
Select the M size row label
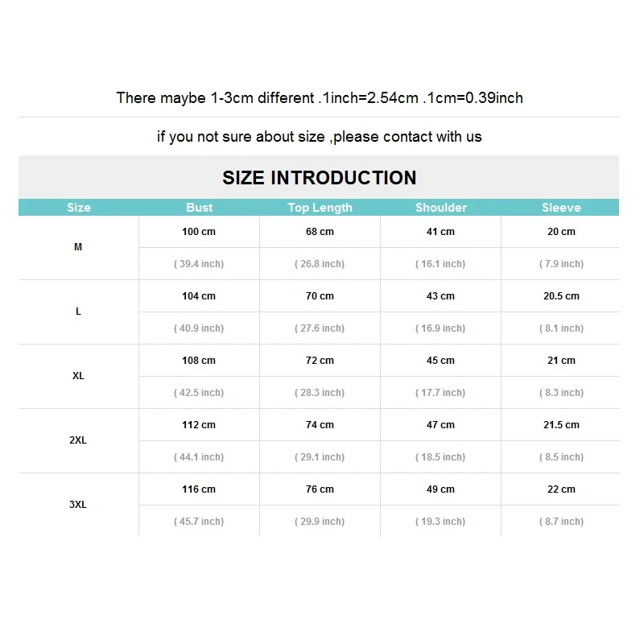[x=78, y=247]
